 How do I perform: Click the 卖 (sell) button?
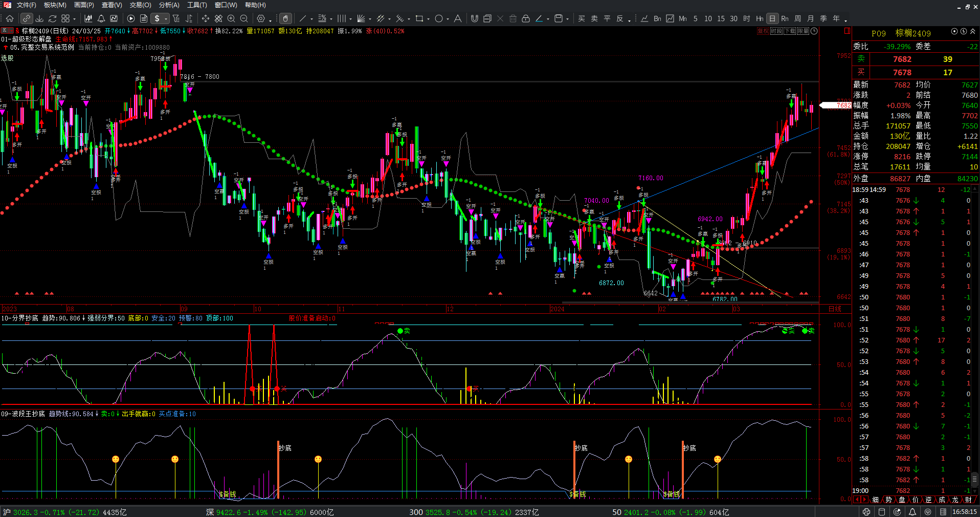[x=594, y=18]
